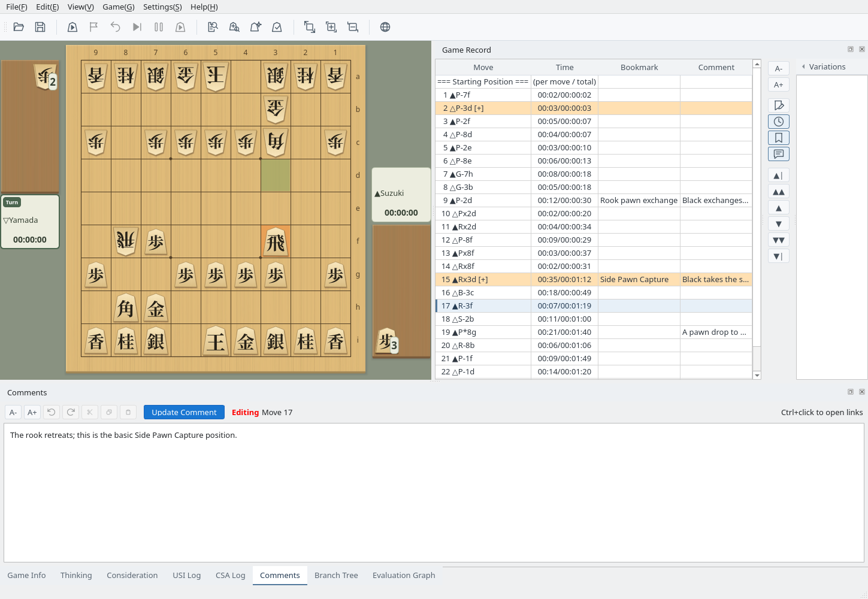Screen dimensions: 868x599
Task: Toggle the Time column clock button
Action: [x=779, y=122]
